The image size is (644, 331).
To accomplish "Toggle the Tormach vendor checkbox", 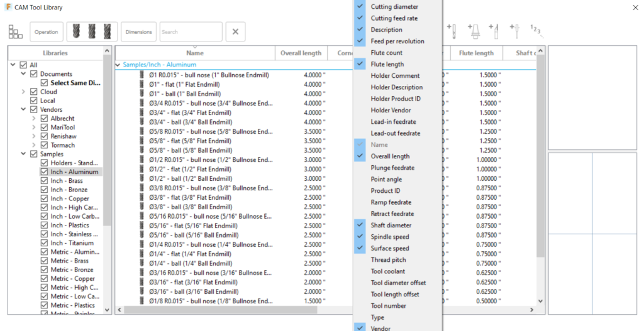I will point(45,145).
